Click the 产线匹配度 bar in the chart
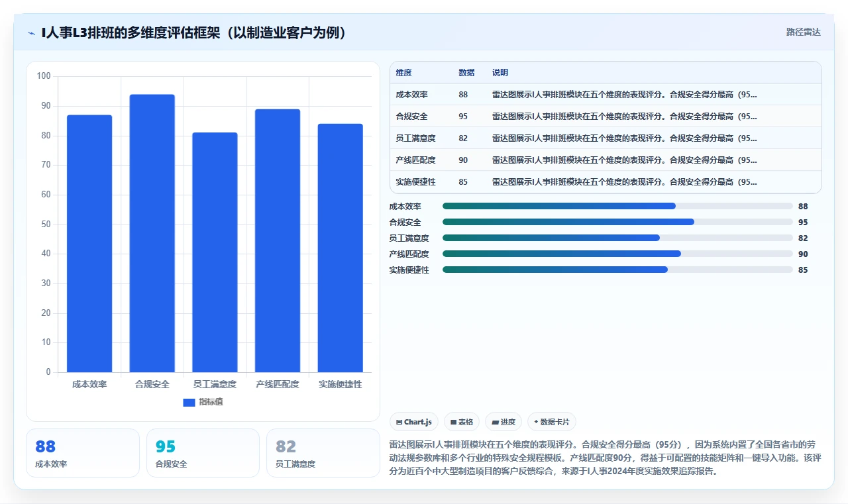The height and width of the screenshot is (504, 848). pos(278,240)
